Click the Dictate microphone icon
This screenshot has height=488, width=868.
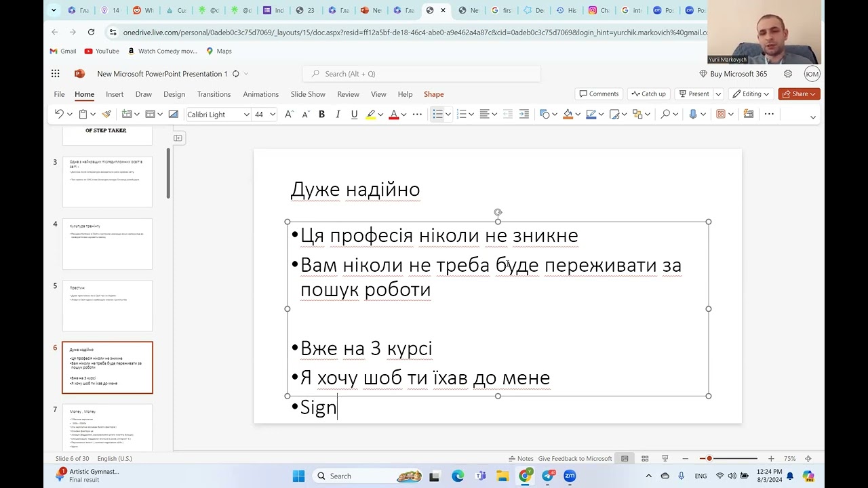click(693, 114)
